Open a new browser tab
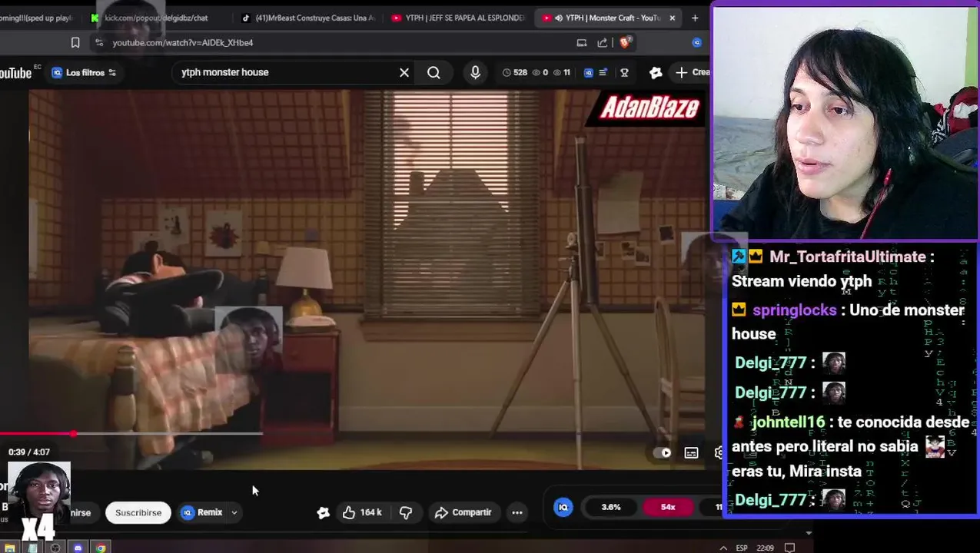This screenshot has width=980, height=553. pos(695,18)
